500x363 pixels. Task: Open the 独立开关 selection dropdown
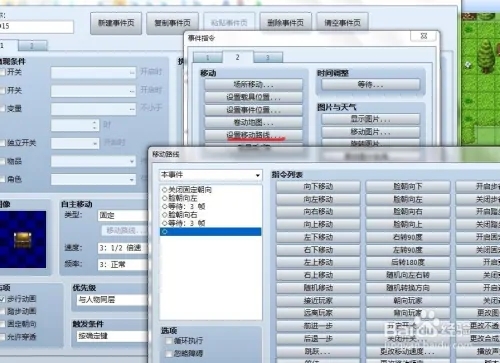(75, 143)
